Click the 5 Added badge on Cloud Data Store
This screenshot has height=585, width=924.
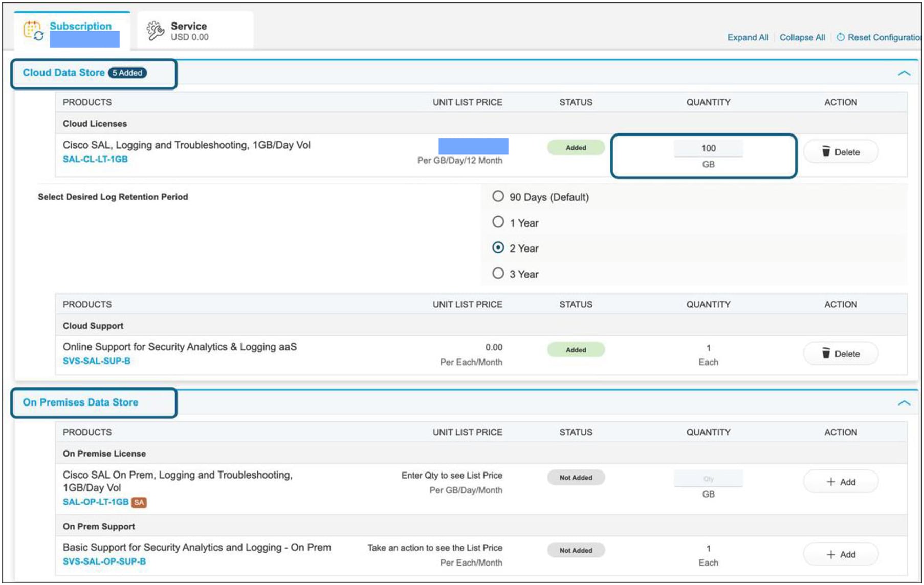tap(128, 73)
